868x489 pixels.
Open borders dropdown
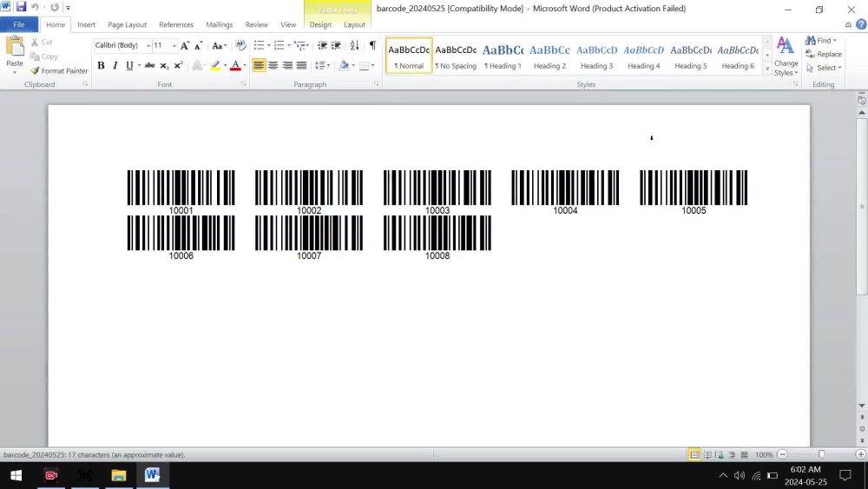point(372,65)
